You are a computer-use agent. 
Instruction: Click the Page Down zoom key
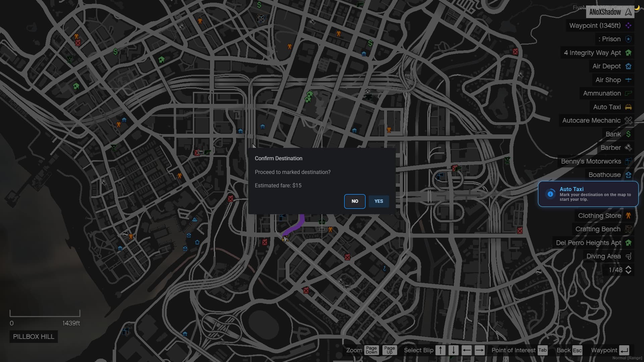tap(371, 350)
